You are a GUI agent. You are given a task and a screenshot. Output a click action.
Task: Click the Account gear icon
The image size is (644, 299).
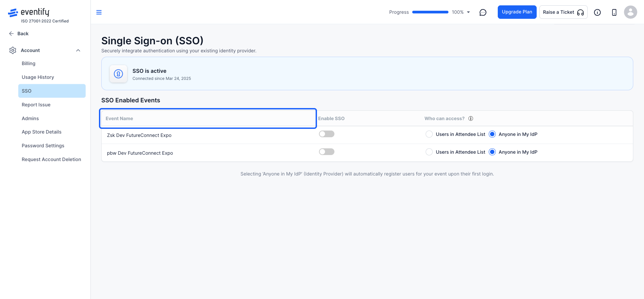pyautogui.click(x=13, y=50)
